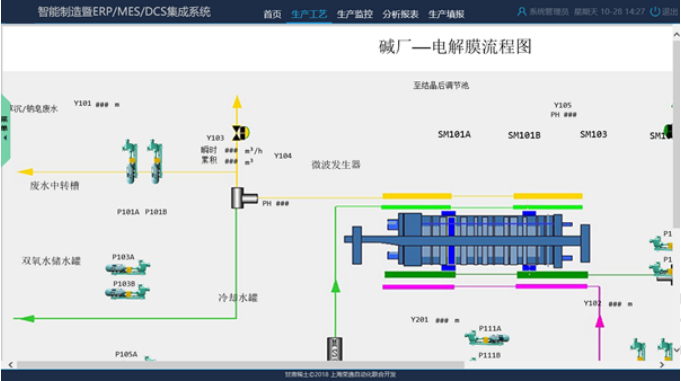Click vertical scrollbar down arrow
The width and height of the screenshot is (681, 381).
tap(676, 350)
